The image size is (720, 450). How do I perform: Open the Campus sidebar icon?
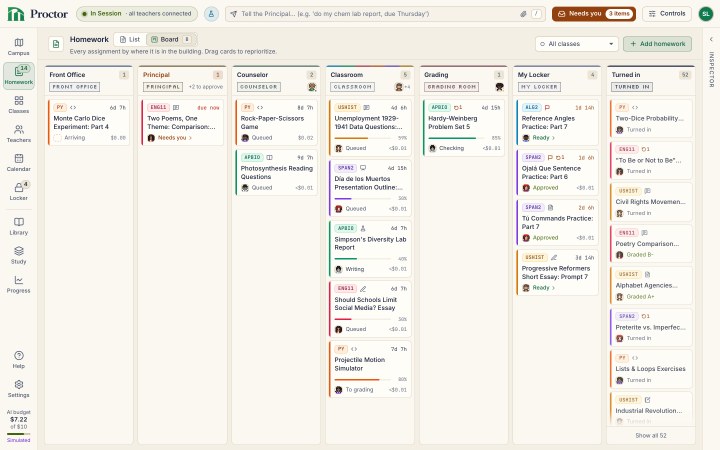pyautogui.click(x=18, y=46)
